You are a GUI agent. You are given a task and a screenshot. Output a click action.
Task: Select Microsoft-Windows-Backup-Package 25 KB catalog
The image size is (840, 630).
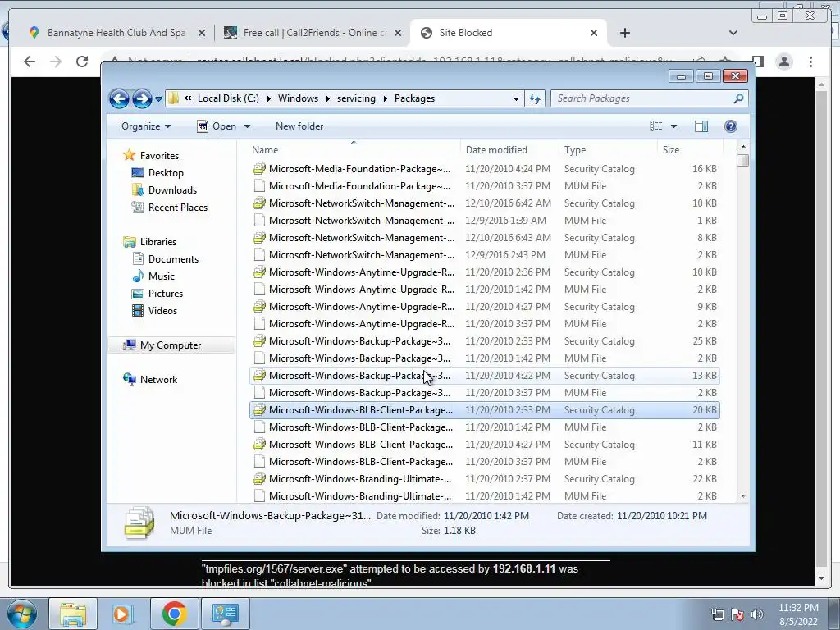(485, 341)
